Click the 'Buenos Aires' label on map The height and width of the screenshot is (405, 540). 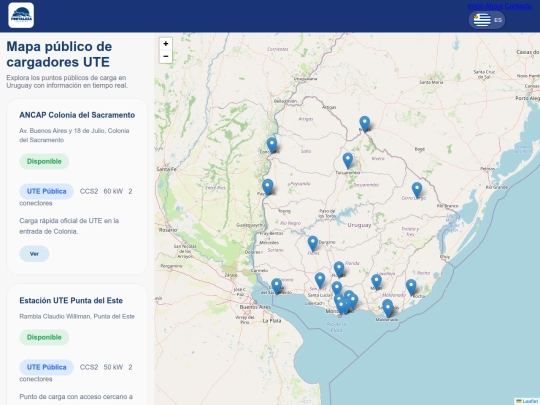[255, 307]
